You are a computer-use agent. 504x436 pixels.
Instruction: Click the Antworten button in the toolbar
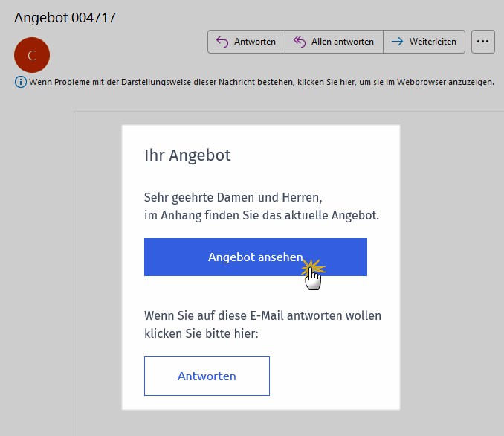tap(246, 42)
